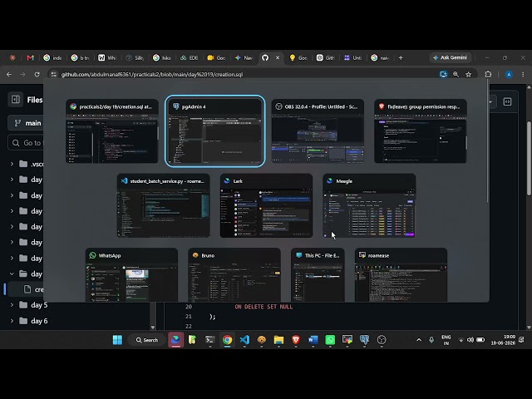Open the Brave fix(leave) group permission window

tap(421, 131)
